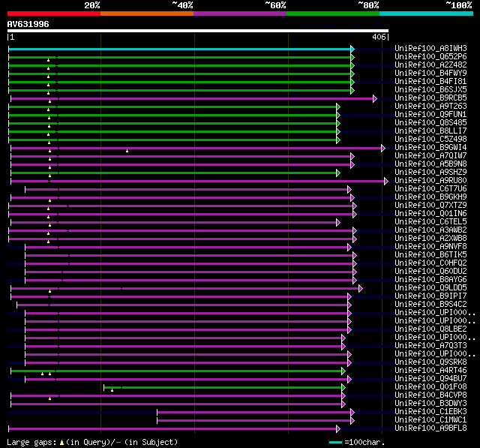The width and height of the screenshot is (480, 448).
Task: Click the UniRef100_A3AWB2 label
Action: (430, 230)
